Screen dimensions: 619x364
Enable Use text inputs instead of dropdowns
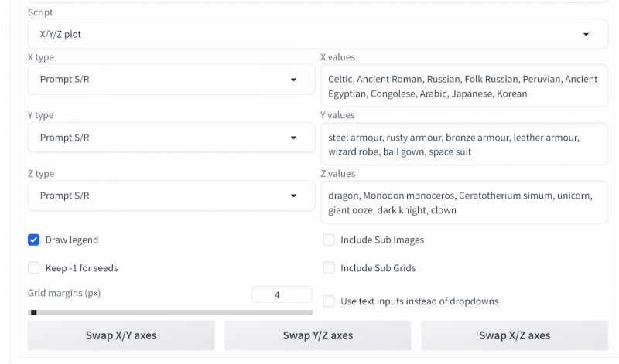(x=328, y=301)
